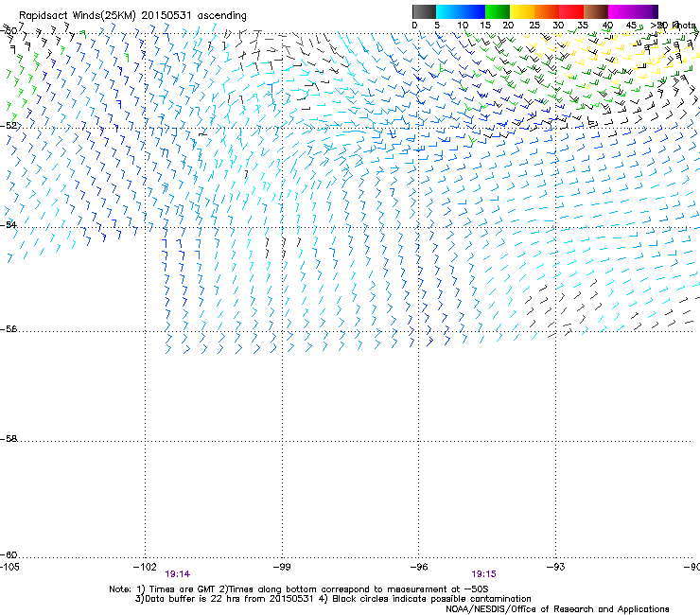This screenshot has width=700, height=615.
Task: Click the brown 35-40 knots color band
Action: click(x=596, y=11)
